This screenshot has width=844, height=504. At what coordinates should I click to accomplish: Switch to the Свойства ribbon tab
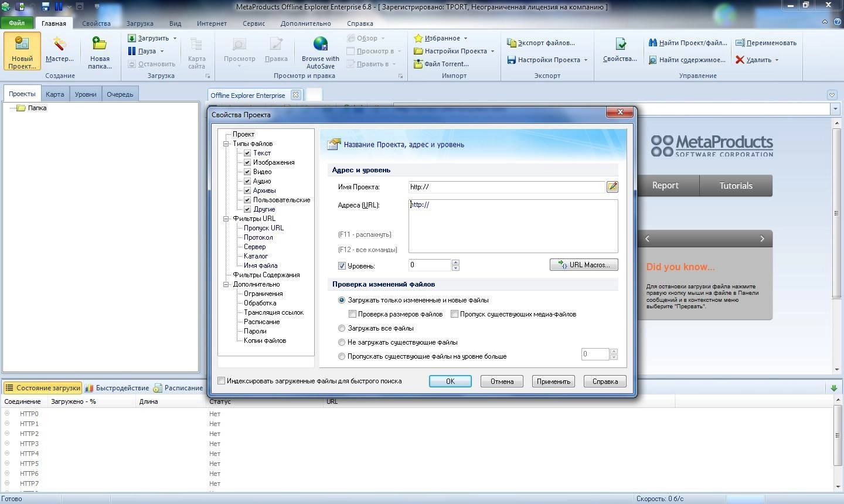click(x=96, y=23)
